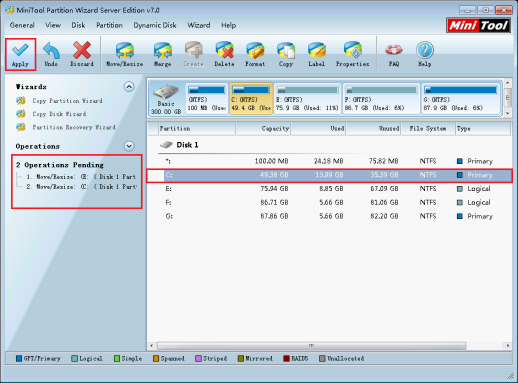Viewport: 518px width, 383px height.
Task: Select the C: partition row
Action: pos(330,175)
